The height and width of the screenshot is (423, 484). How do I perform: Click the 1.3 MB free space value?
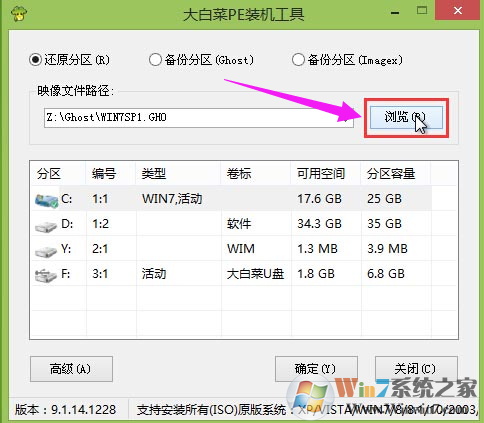317,249
